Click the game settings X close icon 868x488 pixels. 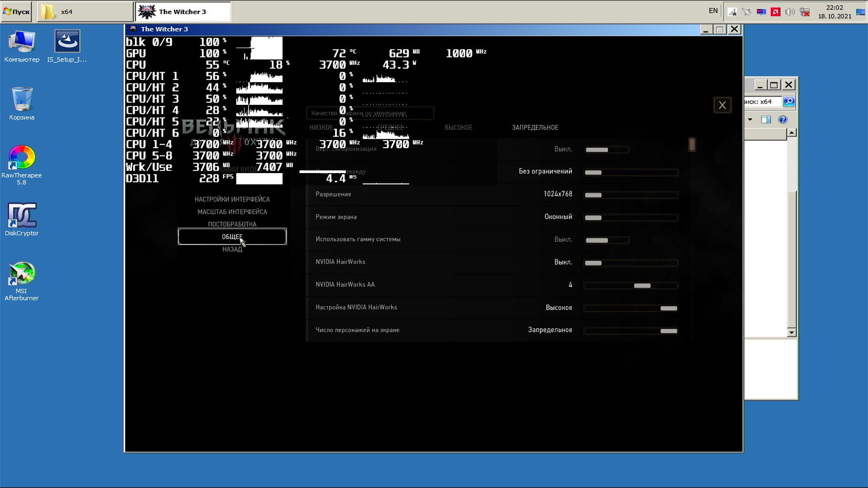(722, 105)
